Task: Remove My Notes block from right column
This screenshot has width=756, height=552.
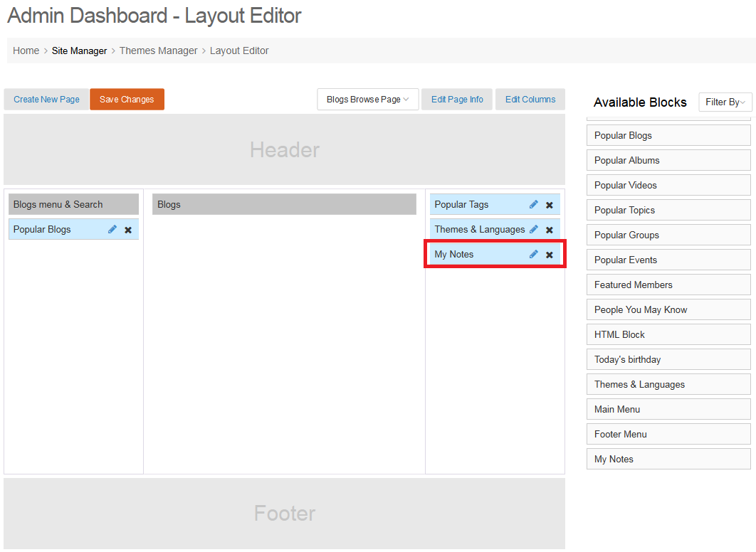Action: tap(550, 255)
